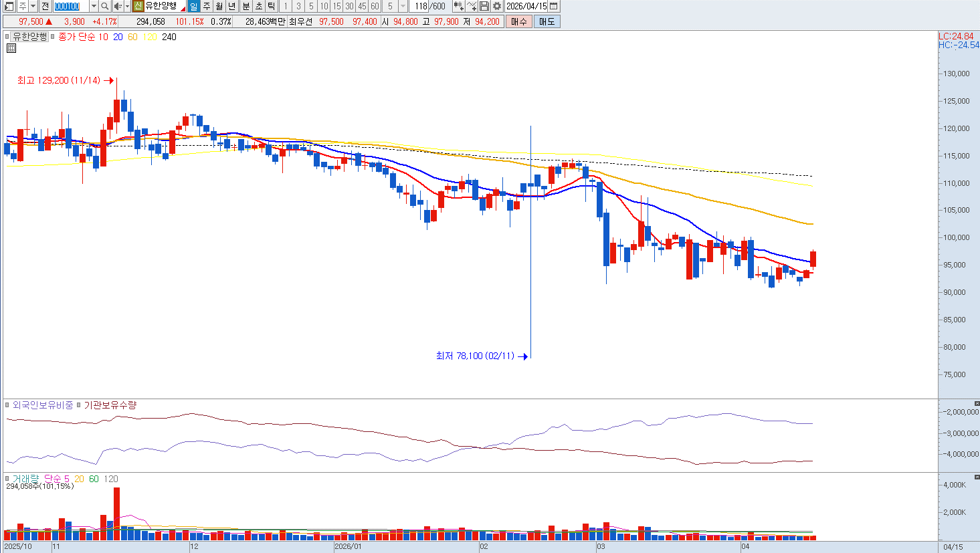Click the 매수 buy button
Viewport: 980px width, 553px height.
pyautogui.click(x=519, y=21)
